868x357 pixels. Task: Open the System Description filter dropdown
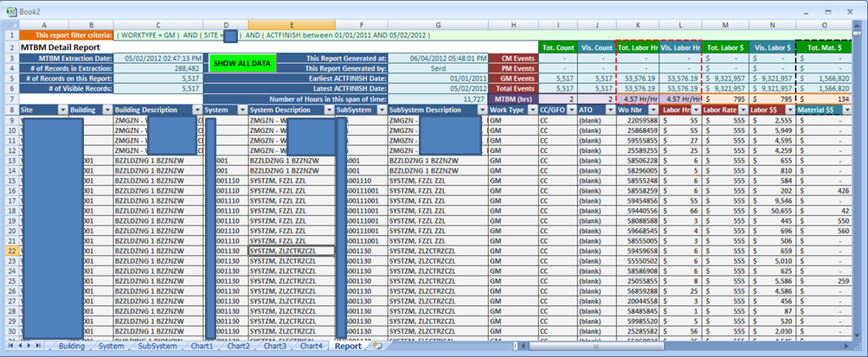pyautogui.click(x=330, y=110)
